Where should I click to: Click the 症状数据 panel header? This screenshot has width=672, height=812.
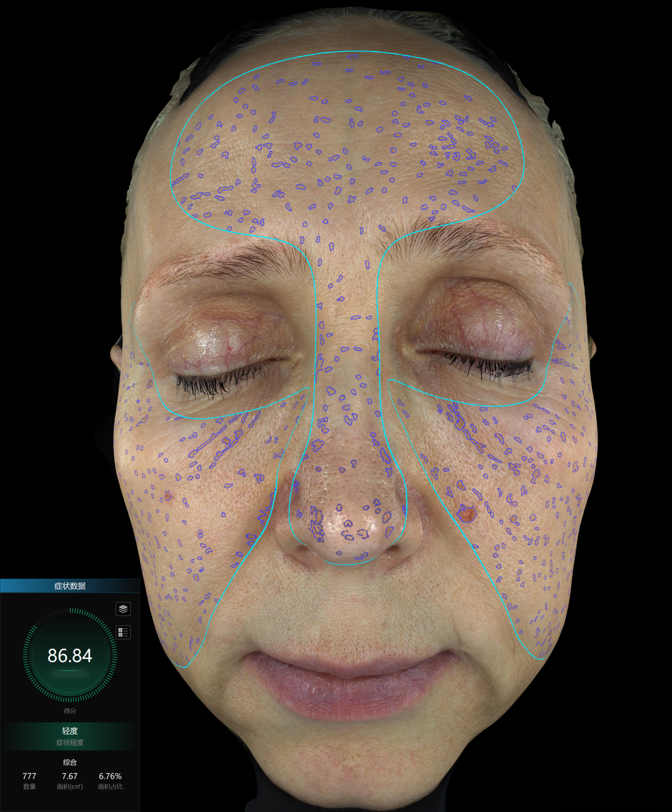[x=70, y=586]
